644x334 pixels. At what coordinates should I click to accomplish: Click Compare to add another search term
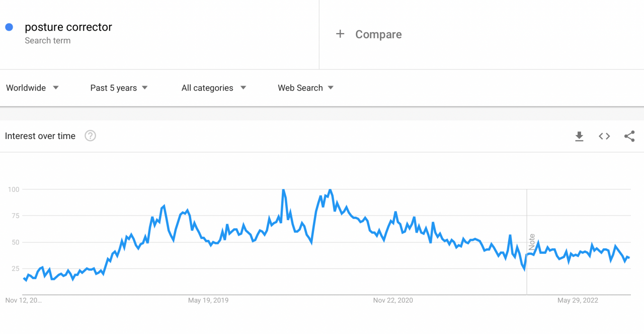(378, 34)
